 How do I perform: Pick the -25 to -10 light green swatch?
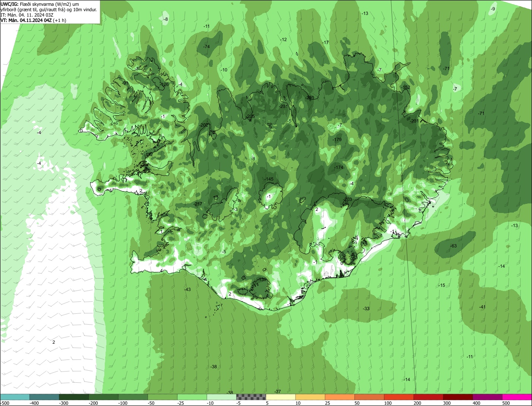pos(192,397)
